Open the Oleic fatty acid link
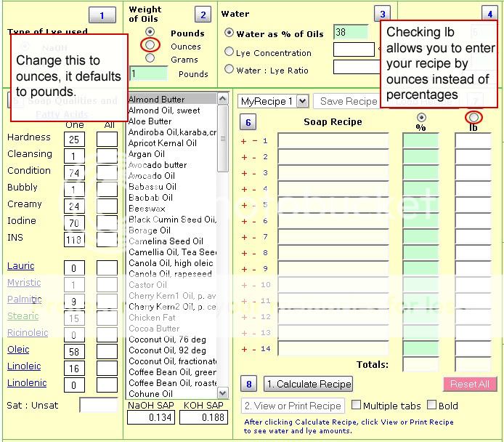This screenshot has width=504, height=442. point(18,350)
